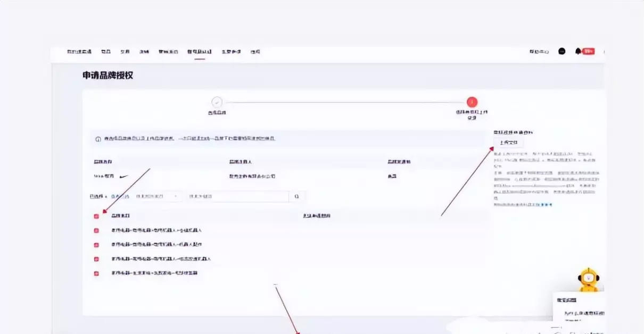Image resolution: width=644 pixels, height=334 pixels.
Task: Uncheck the third category row checkbox
Action: coord(96,260)
